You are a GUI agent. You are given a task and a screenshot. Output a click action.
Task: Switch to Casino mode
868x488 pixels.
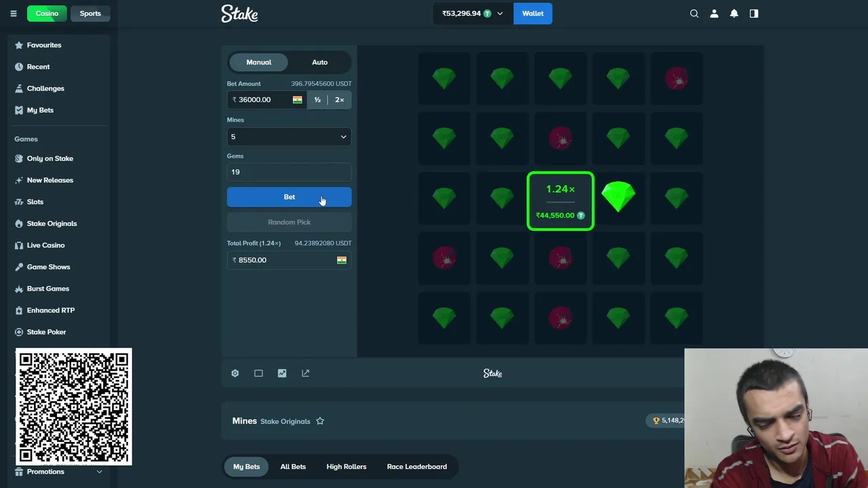point(47,14)
